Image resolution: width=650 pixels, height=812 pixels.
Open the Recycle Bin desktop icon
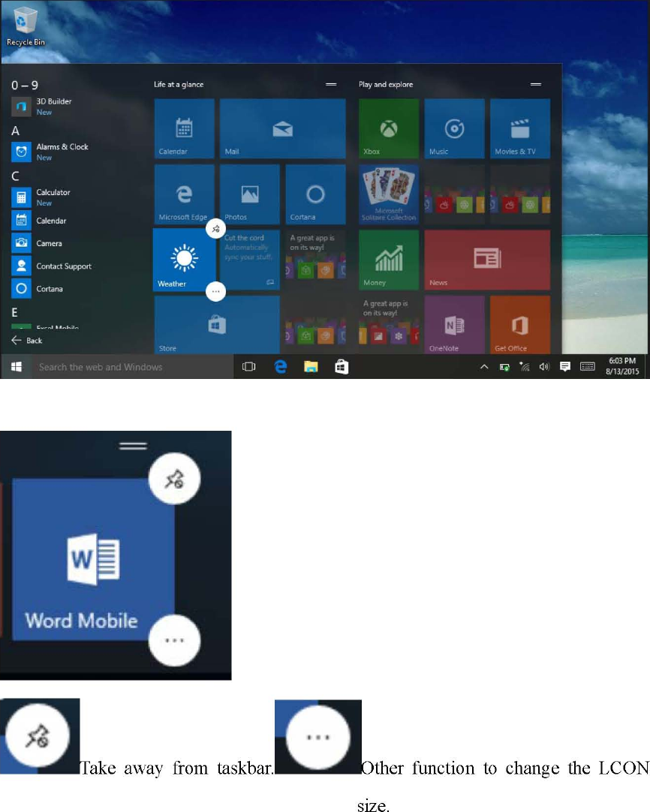click(x=26, y=26)
